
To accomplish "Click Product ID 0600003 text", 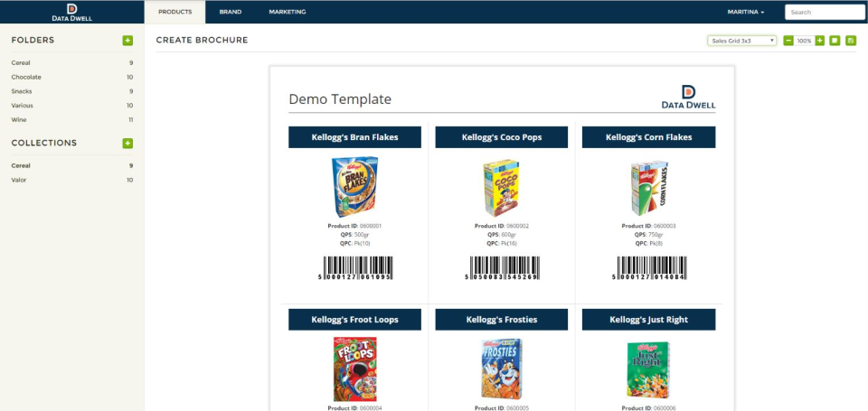I will point(649,226).
